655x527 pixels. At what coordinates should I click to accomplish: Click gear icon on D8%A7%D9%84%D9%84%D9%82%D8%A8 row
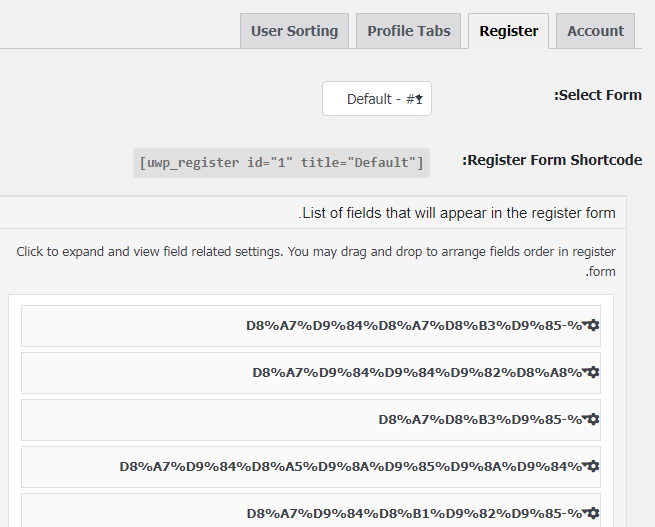pos(594,372)
